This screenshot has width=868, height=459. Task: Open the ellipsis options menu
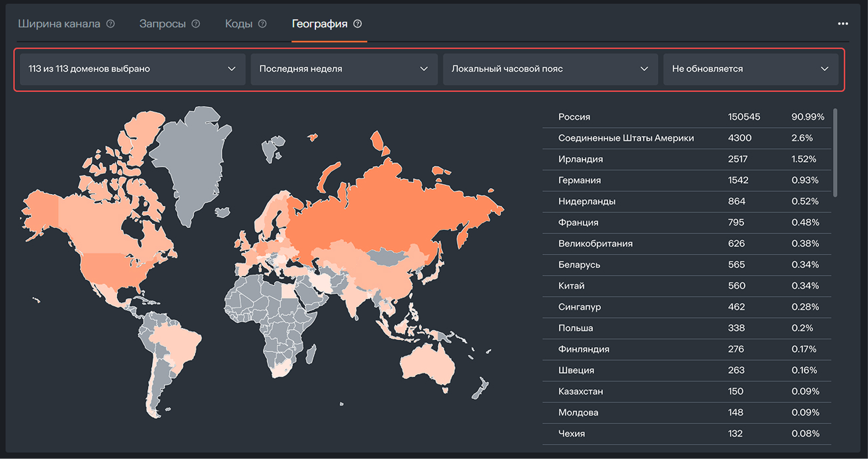843,24
